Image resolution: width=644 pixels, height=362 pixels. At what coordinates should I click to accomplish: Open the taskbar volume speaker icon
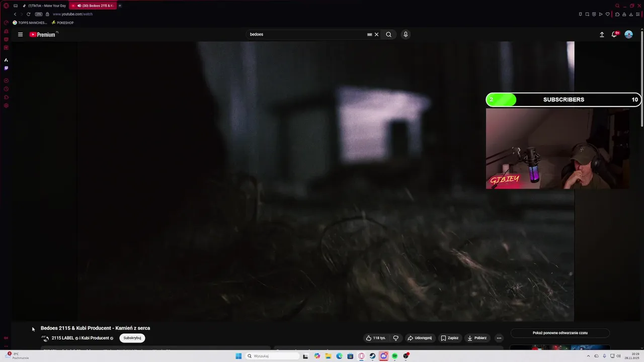[x=618, y=356]
